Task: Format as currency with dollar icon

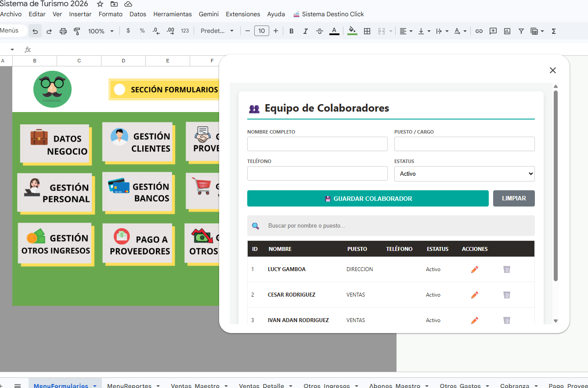Action: pyautogui.click(x=128, y=31)
